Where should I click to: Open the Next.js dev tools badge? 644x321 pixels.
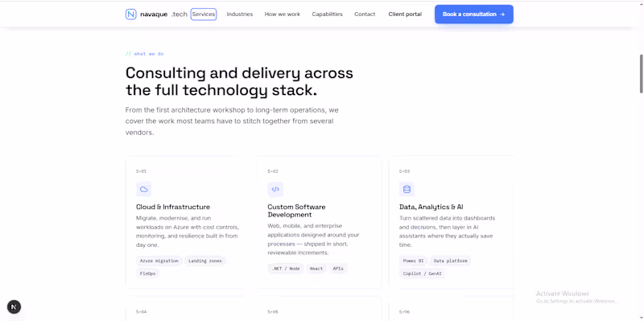click(x=14, y=307)
